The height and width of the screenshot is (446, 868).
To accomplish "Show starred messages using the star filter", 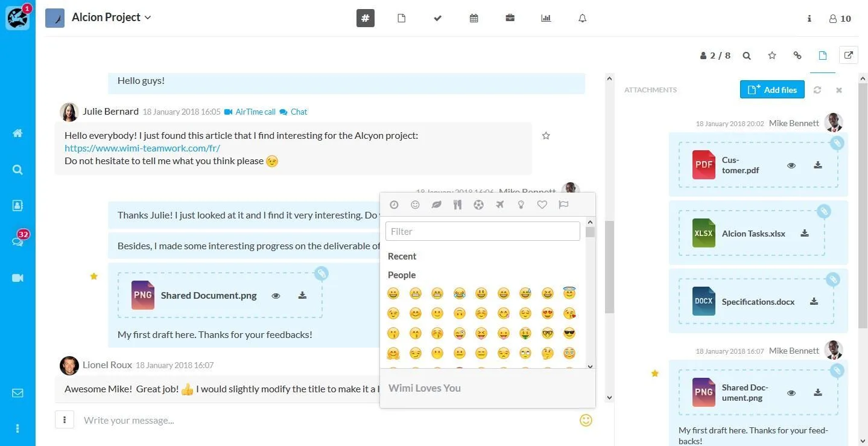I will point(772,56).
